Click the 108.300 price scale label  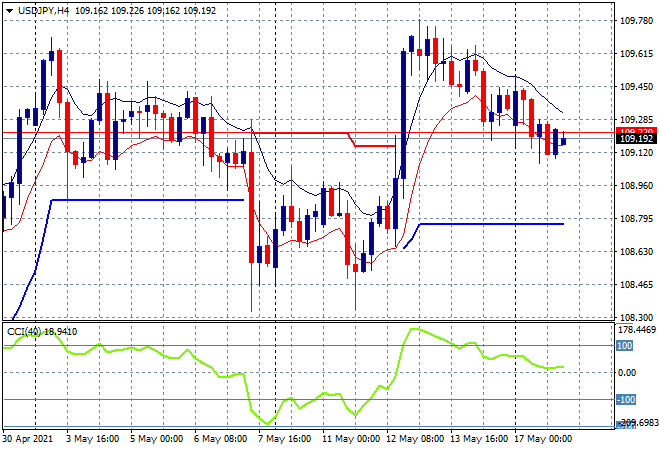point(636,317)
